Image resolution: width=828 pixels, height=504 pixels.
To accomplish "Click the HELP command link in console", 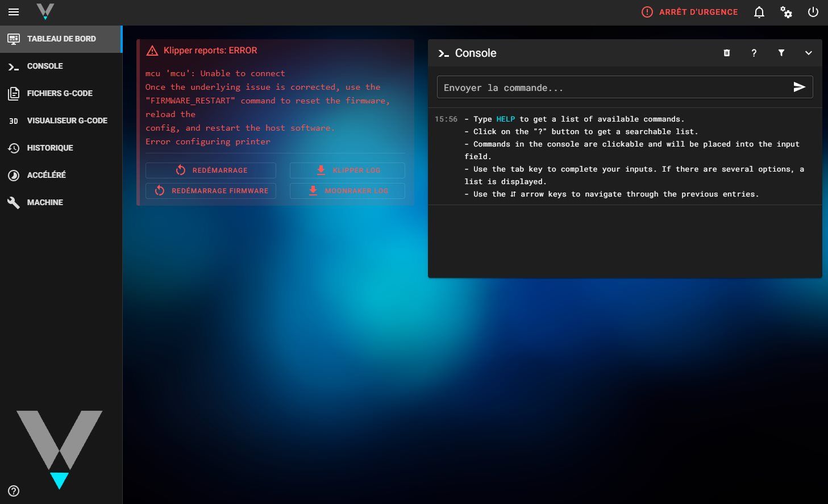I will (505, 119).
